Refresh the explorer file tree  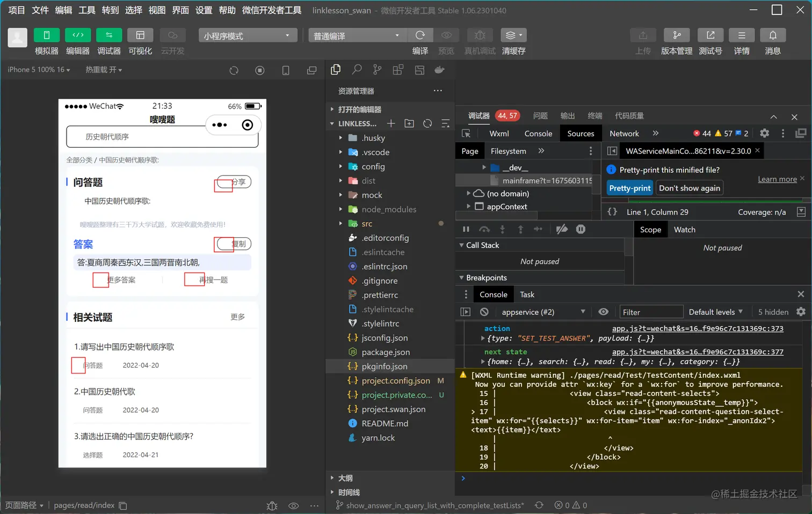click(427, 123)
